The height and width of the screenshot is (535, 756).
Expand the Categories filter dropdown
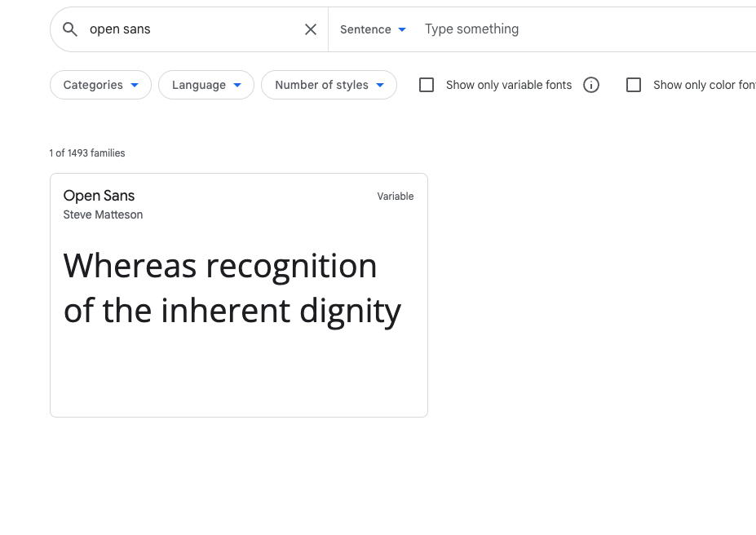click(x=101, y=86)
